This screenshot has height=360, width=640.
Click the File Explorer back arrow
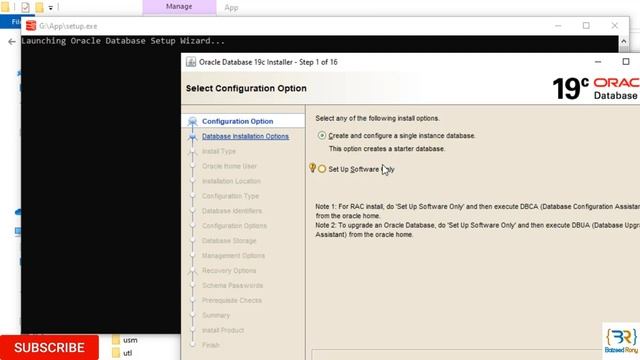(12, 41)
